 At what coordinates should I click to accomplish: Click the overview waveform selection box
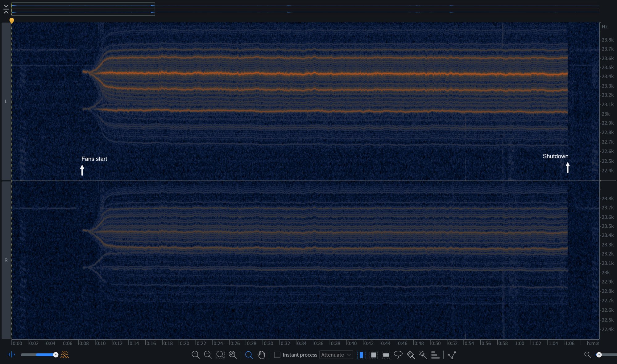83,9
